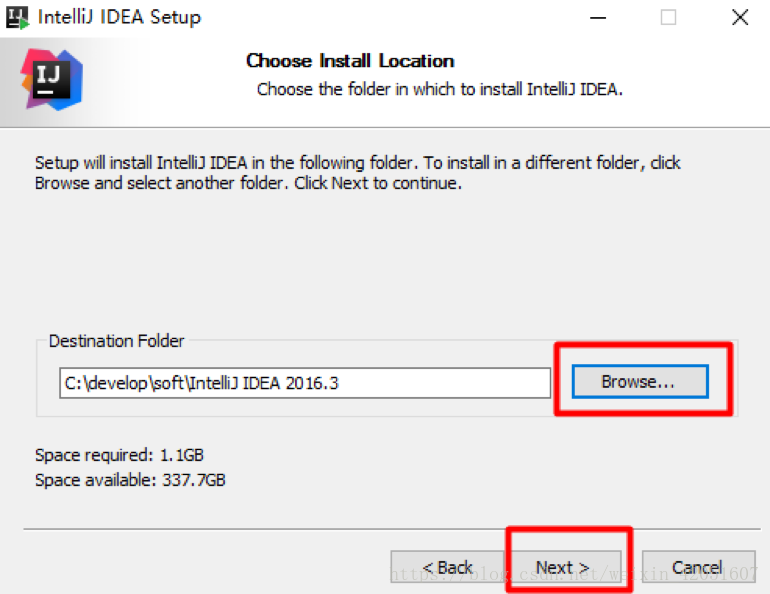Click the 'Choose Install Location' heading
This screenshot has width=770, height=594.
pos(350,61)
